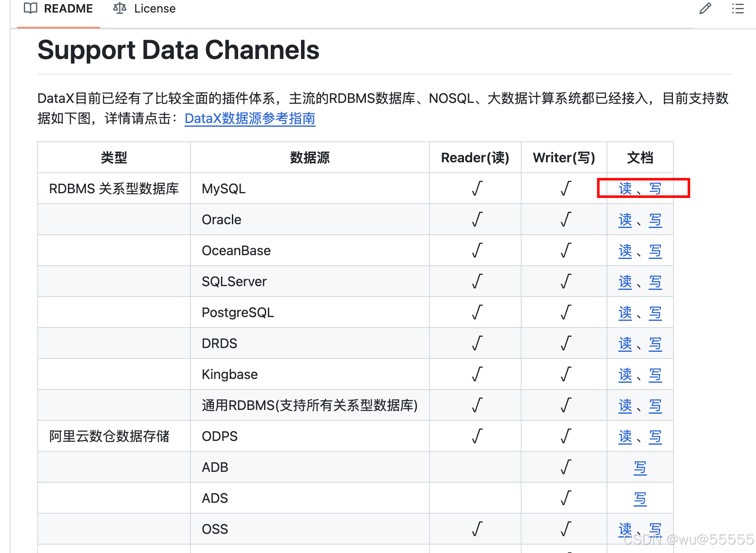The image size is (756, 553).
Task: Select the ADB data source cell
Action: tap(310, 467)
